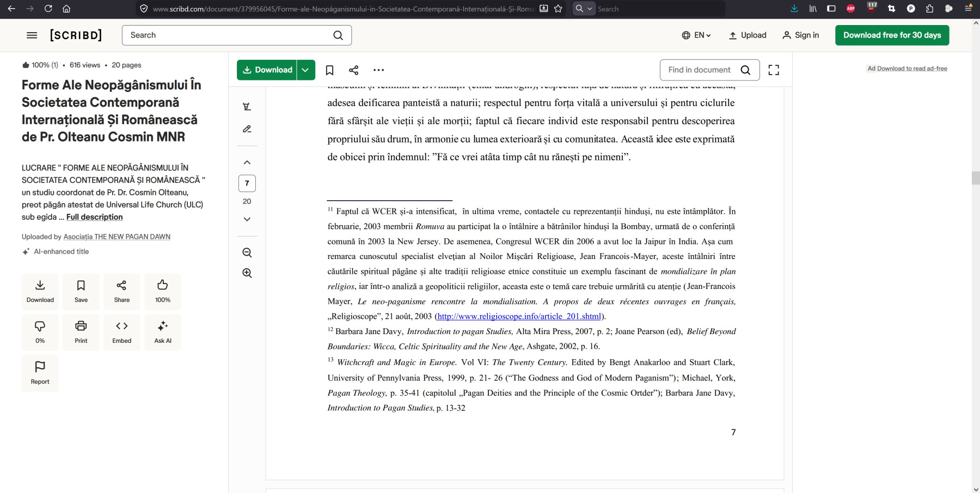
Task: Rate document with 100% thumbs up
Action: pos(163,291)
